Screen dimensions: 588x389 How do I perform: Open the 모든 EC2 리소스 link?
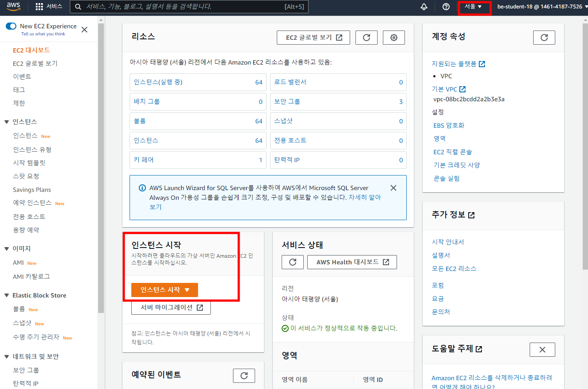coord(454,268)
